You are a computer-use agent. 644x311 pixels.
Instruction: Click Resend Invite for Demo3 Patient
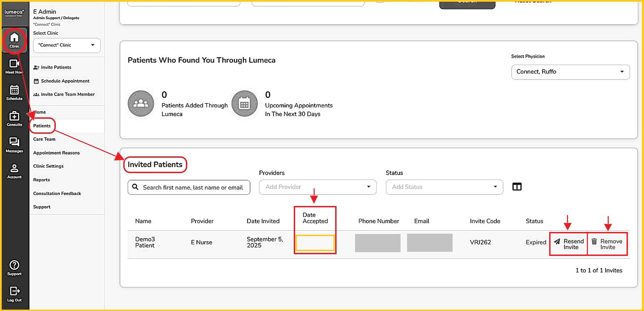569,244
